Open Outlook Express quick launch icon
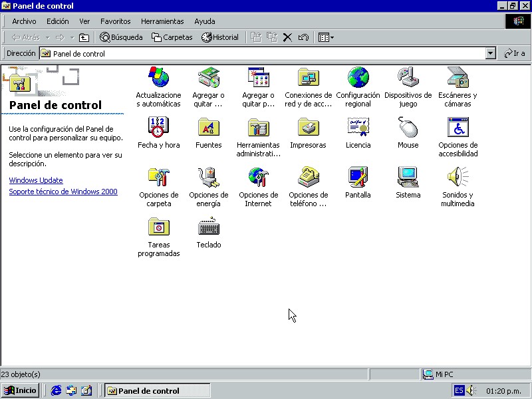This screenshot has height=399, width=532. pyautogui.click(x=71, y=390)
